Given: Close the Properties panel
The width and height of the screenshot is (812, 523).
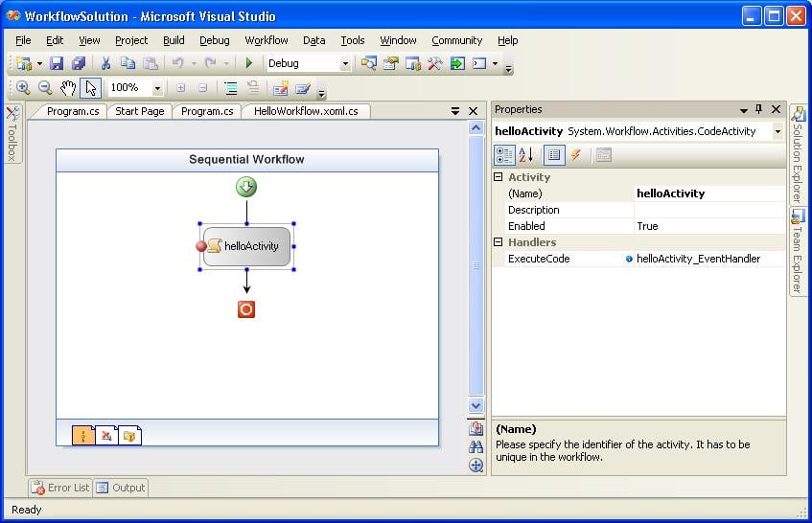Looking at the screenshot, I should tap(776, 109).
